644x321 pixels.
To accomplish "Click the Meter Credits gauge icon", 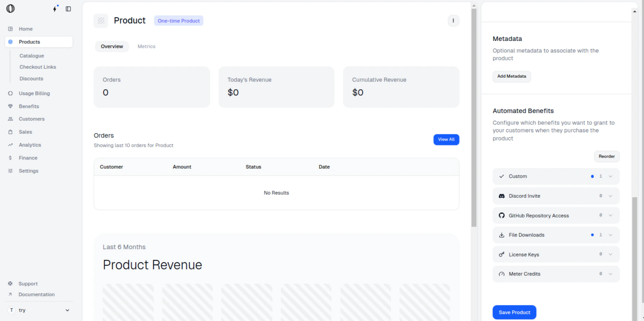I will click(x=502, y=274).
